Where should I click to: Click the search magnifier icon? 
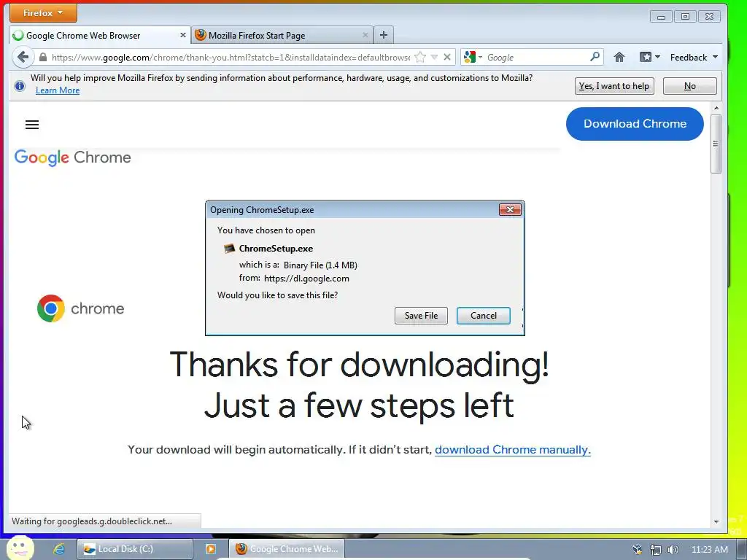tap(595, 57)
